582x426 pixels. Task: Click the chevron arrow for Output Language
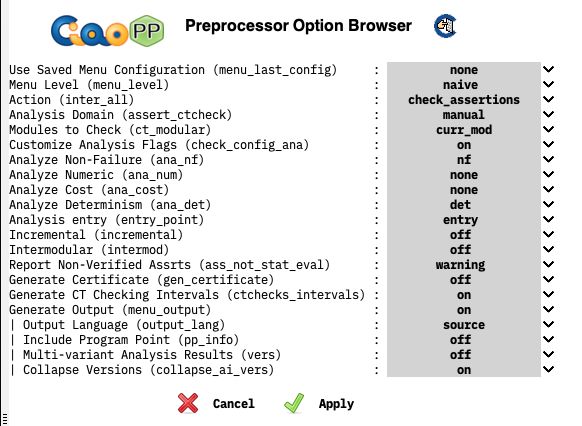548,324
